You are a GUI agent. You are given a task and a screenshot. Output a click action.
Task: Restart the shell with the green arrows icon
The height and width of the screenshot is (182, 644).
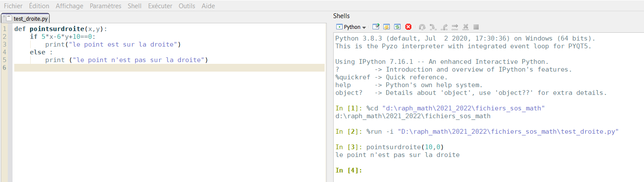click(397, 27)
